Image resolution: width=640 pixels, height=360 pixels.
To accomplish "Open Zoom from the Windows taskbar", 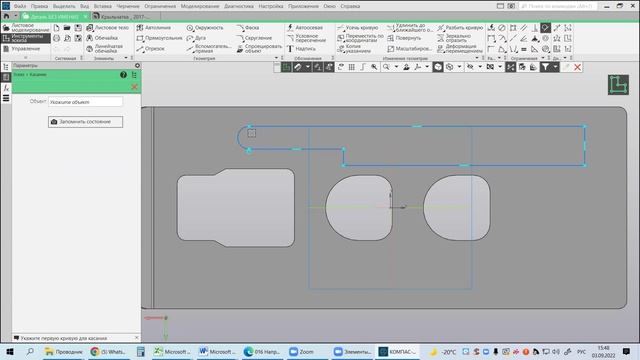I will coord(302,351).
